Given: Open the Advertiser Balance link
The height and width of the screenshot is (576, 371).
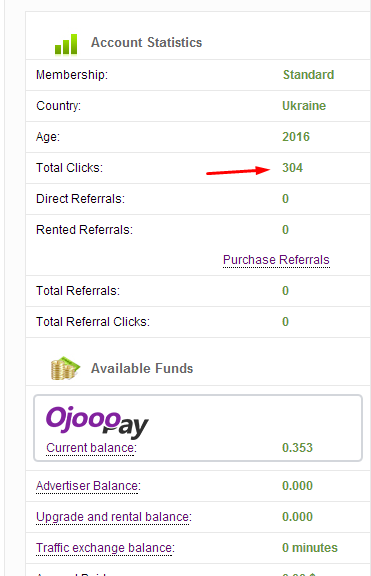Looking at the screenshot, I should [x=88, y=486].
